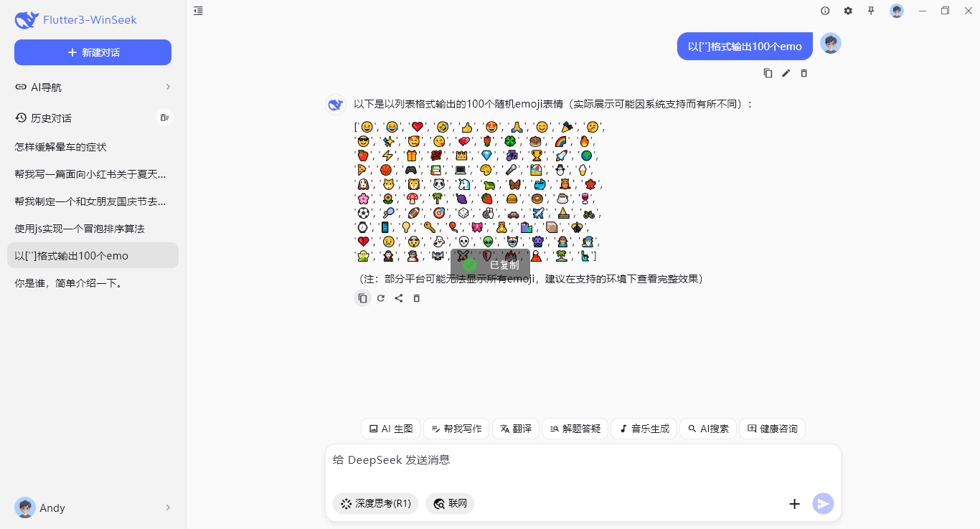Expand the Andy account menu
Viewport: 980px width, 529px height.
click(x=93, y=507)
